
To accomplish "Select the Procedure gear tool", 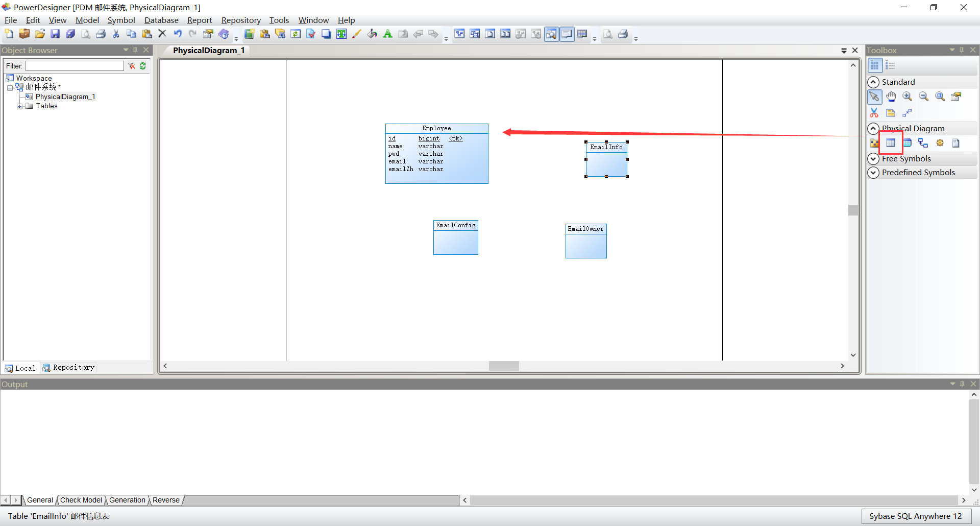I will pyautogui.click(x=940, y=143).
